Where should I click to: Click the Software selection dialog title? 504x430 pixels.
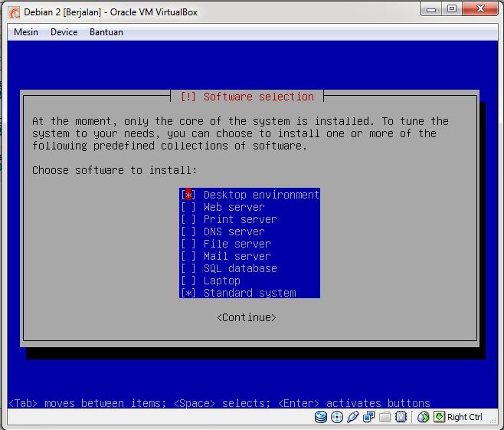click(x=247, y=97)
